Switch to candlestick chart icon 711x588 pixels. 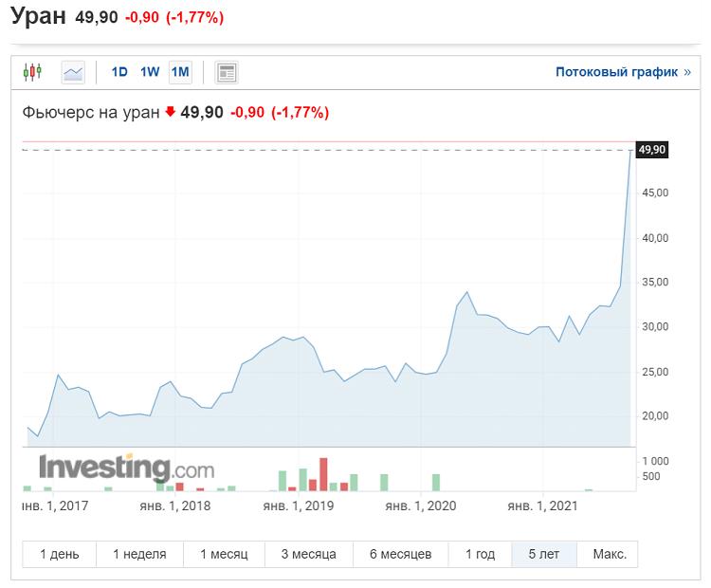click(32, 72)
